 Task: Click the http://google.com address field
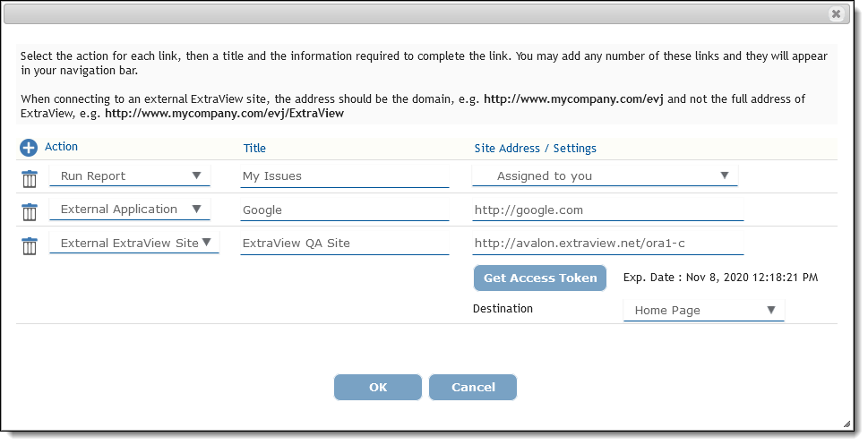click(608, 210)
